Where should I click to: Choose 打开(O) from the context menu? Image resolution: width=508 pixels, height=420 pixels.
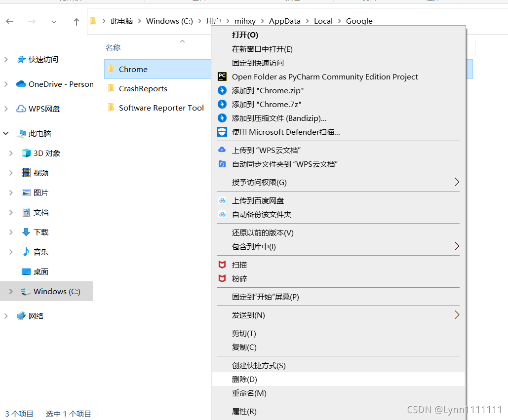[339, 35]
